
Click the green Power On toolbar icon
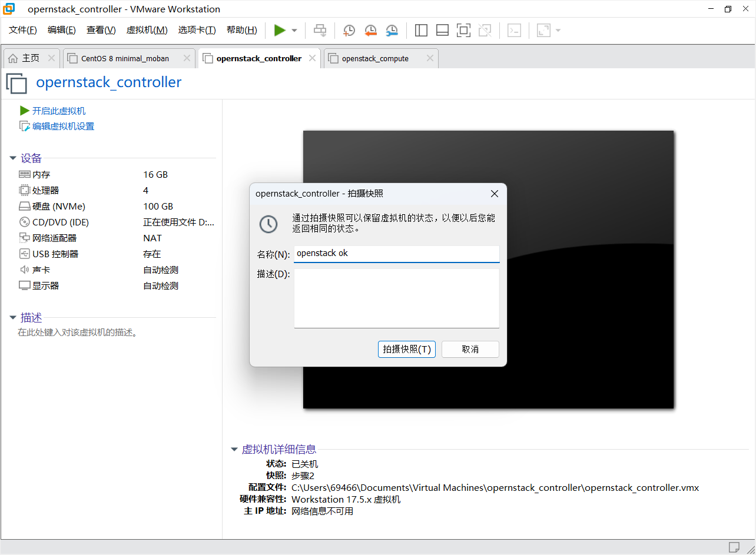pos(280,30)
